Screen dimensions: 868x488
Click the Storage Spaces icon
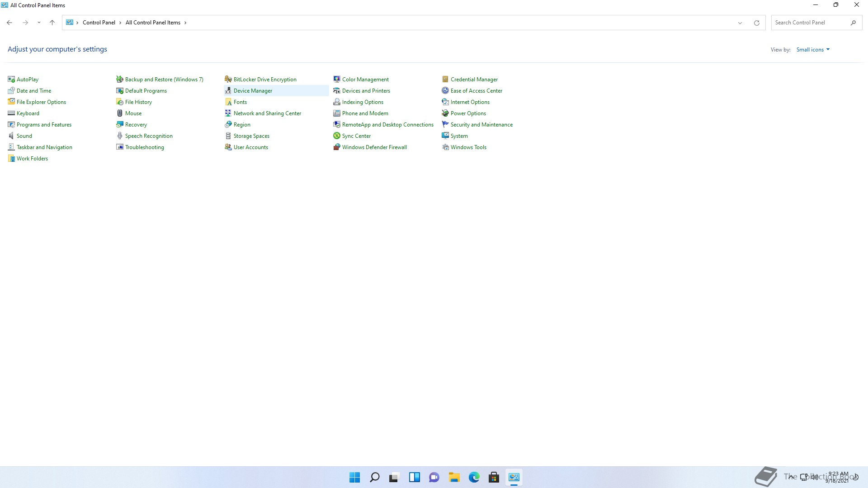click(x=228, y=136)
